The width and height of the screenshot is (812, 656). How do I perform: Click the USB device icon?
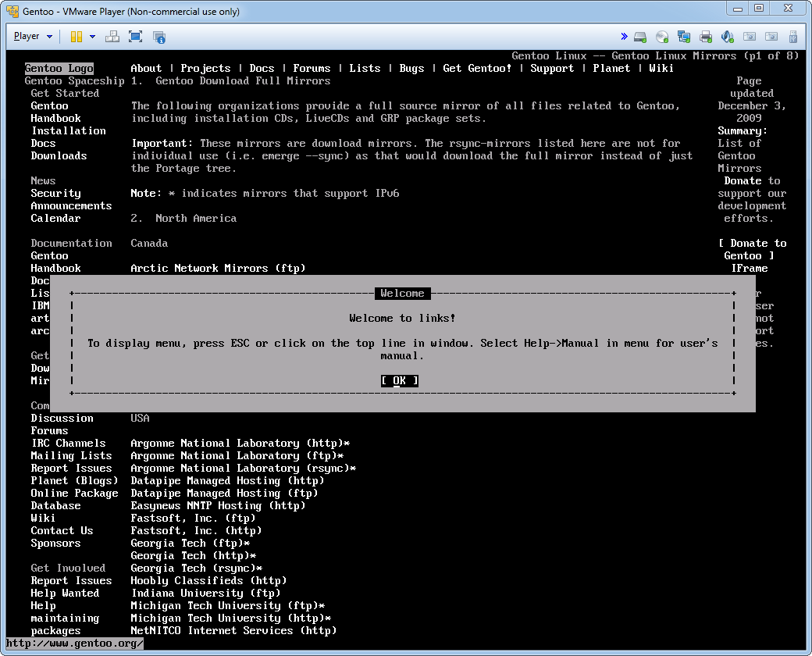792,37
